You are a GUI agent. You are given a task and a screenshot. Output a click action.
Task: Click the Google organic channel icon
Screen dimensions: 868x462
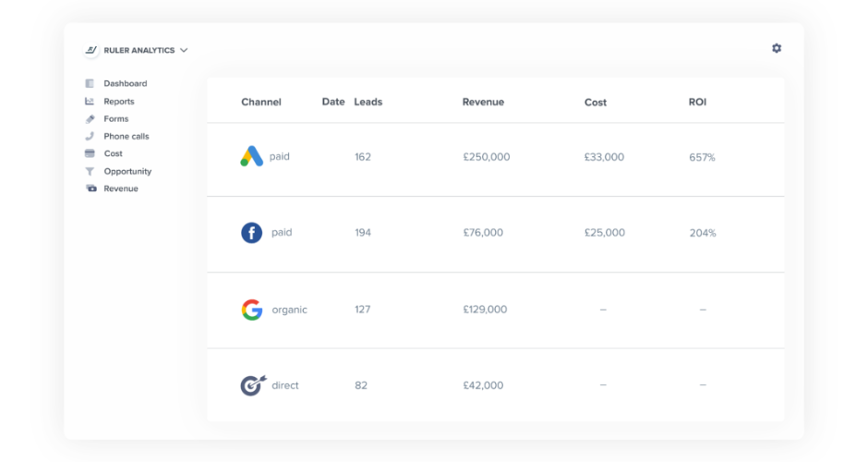click(251, 310)
